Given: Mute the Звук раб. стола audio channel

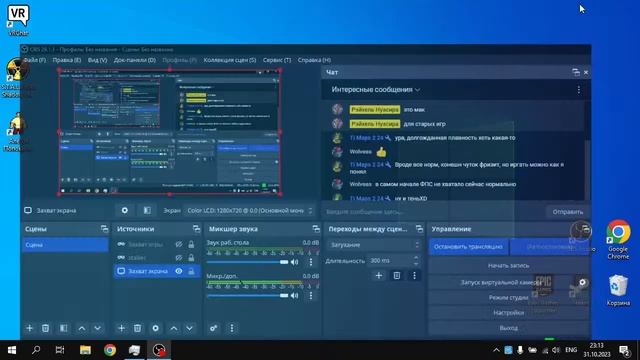Looking at the screenshot, I should [x=295, y=262].
